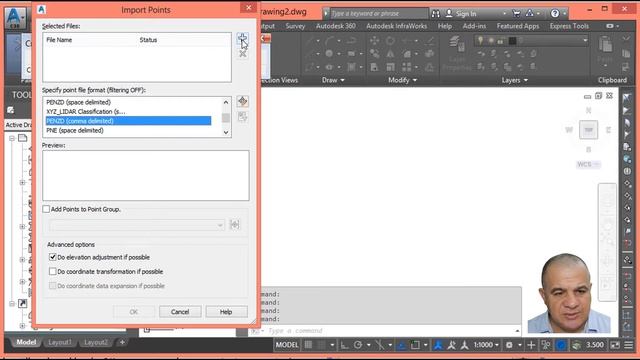Click the Autodesk Exchange cart icon
Screen dimensions: 640x360
(516, 13)
